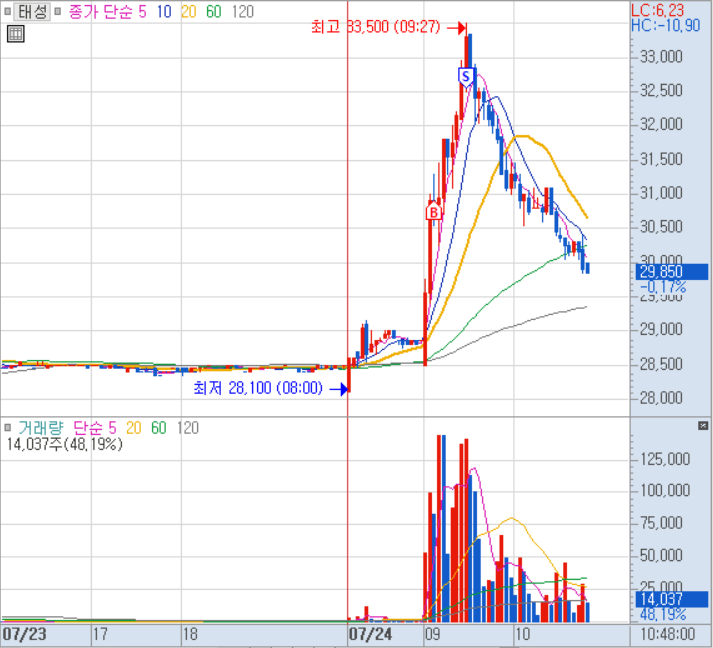The height and width of the screenshot is (648, 713).
Task: Open the data grid table icon
Action: [x=15, y=35]
